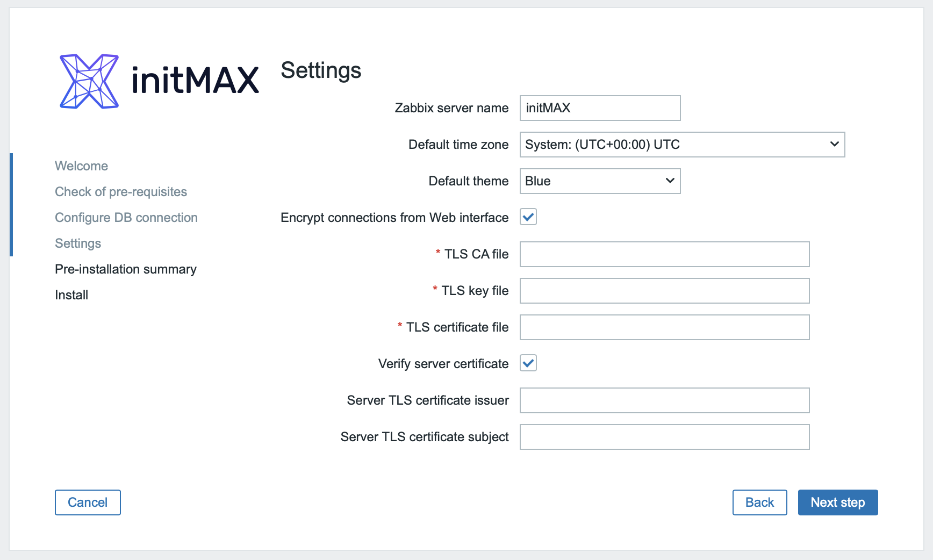Click the TLS CA file field
933x560 pixels.
pyautogui.click(x=664, y=254)
